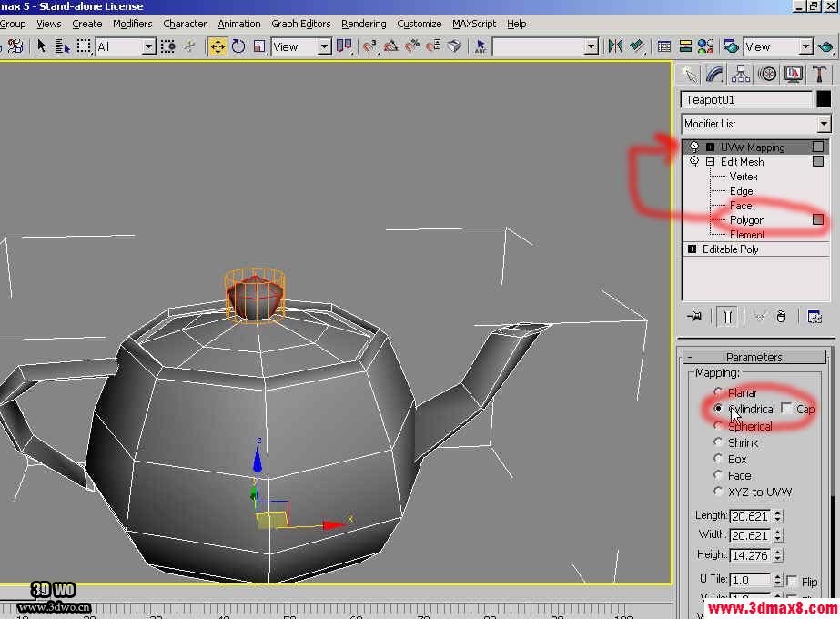Click the black object color swatch

click(824, 100)
